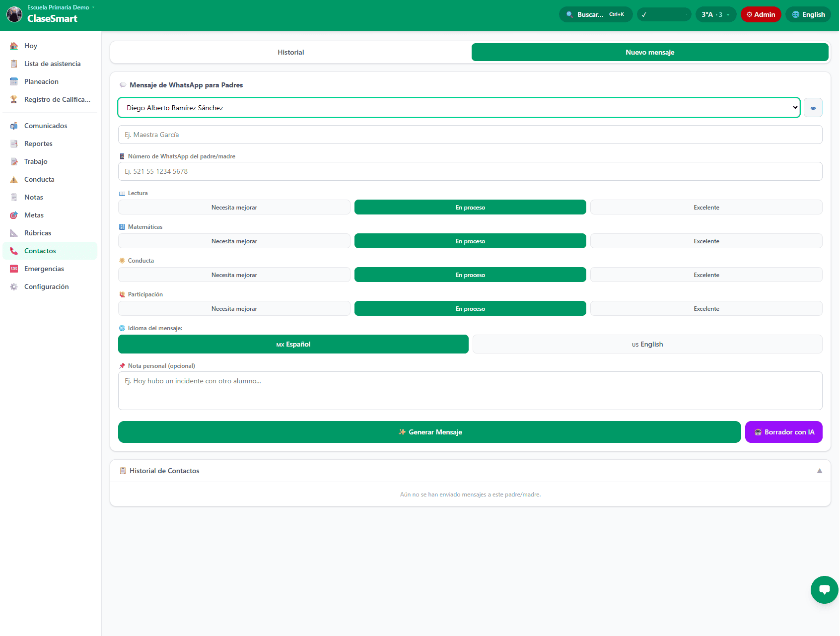Collapse the Historial de Contactos section
Image resolution: width=840 pixels, height=636 pixels.
(820, 471)
